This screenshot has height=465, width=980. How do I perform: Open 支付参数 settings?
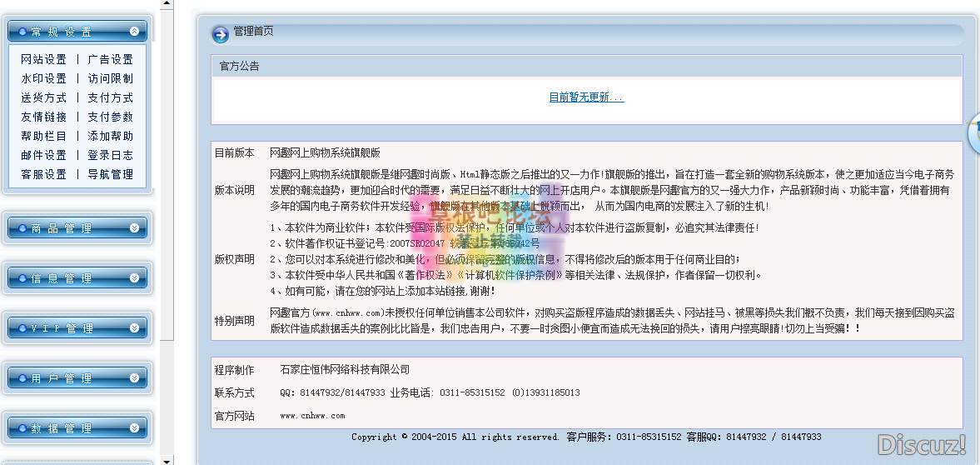pos(111,117)
